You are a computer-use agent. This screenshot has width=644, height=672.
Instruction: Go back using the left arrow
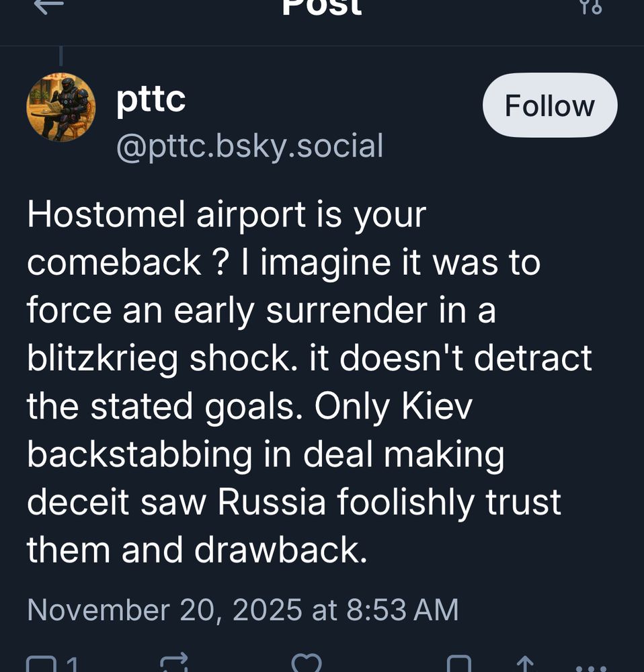(x=48, y=5)
